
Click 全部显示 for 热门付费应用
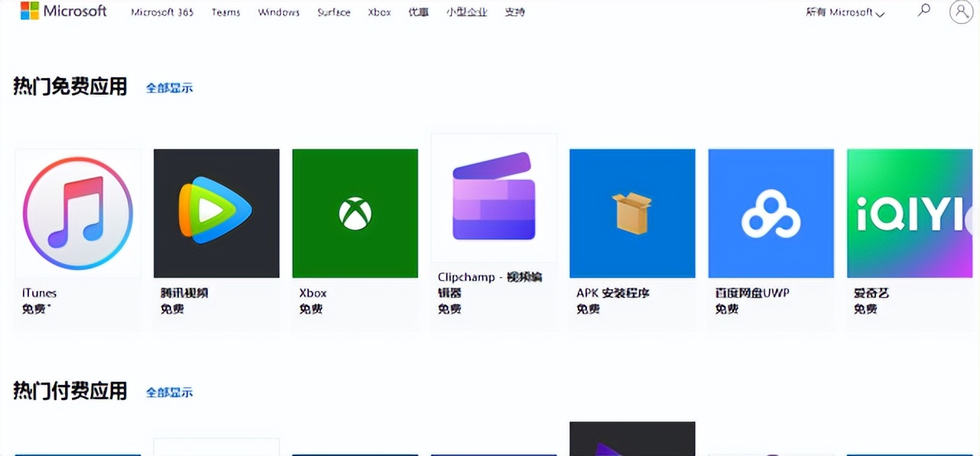coord(169,392)
